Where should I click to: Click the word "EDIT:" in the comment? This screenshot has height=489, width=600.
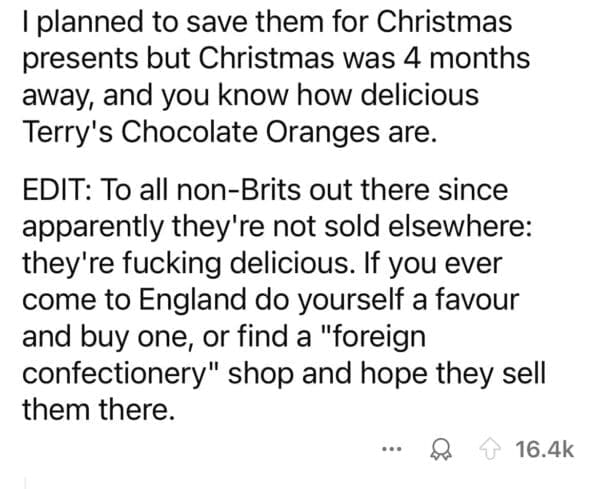(55, 190)
